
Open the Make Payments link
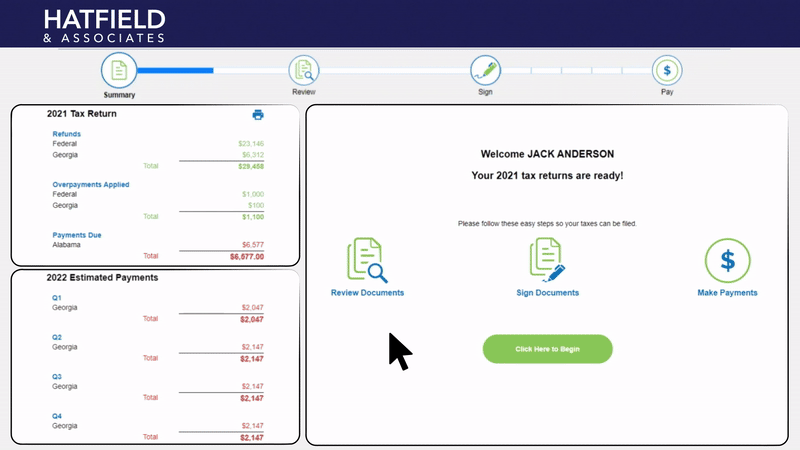pos(728,293)
